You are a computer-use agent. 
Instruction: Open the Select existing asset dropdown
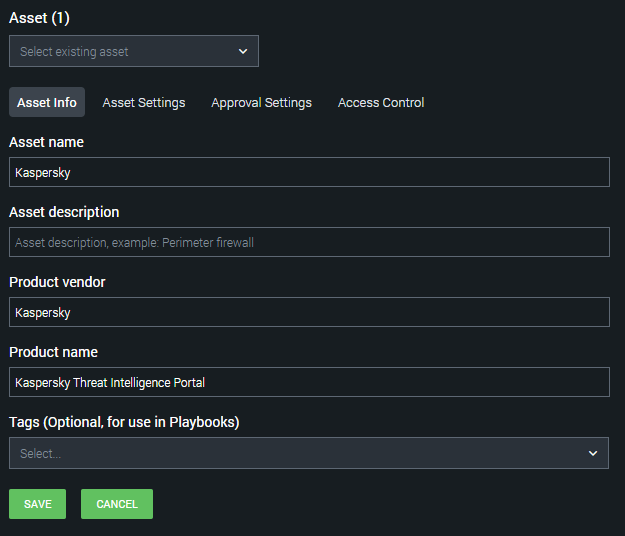(120, 51)
